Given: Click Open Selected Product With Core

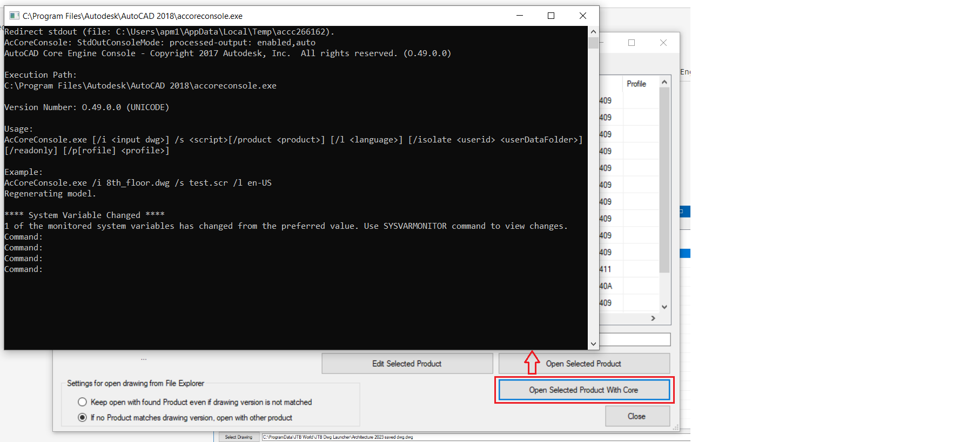Looking at the screenshot, I should (x=584, y=390).
